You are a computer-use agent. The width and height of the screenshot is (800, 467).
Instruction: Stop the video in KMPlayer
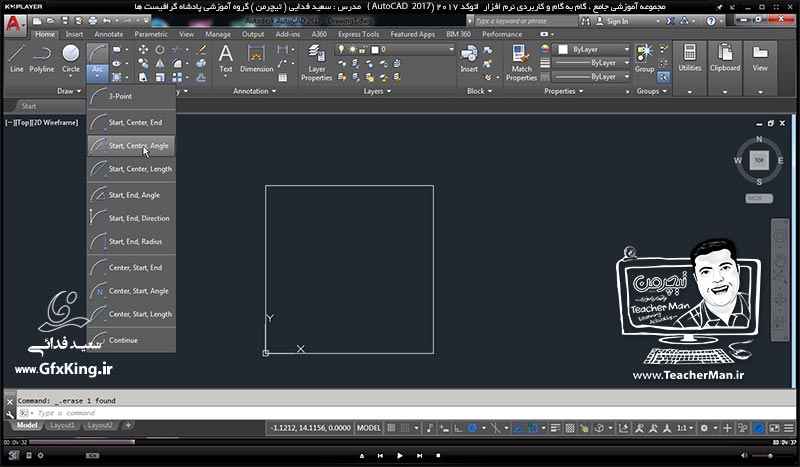pyautogui.click(x=438, y=456)
